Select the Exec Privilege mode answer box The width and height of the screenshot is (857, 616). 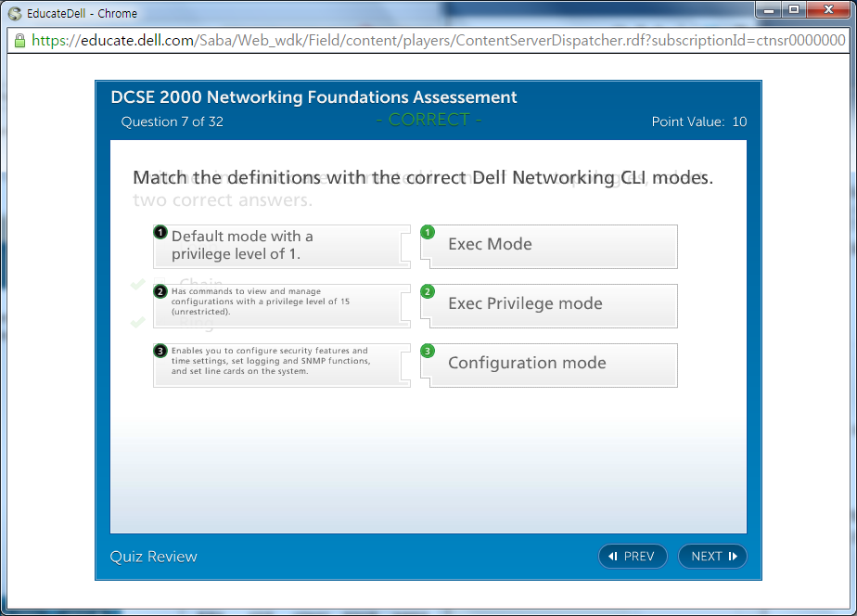coord(552,305)
